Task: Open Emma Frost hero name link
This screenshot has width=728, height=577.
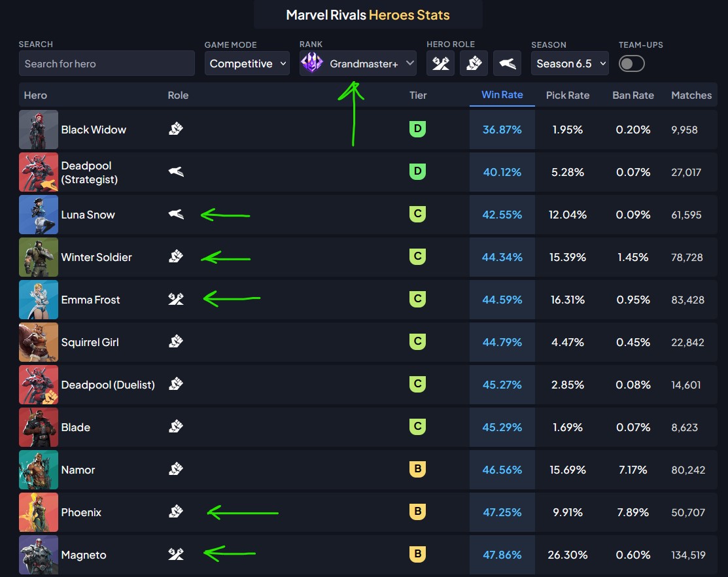Action: pyautogui.click(x=90, y=300)
